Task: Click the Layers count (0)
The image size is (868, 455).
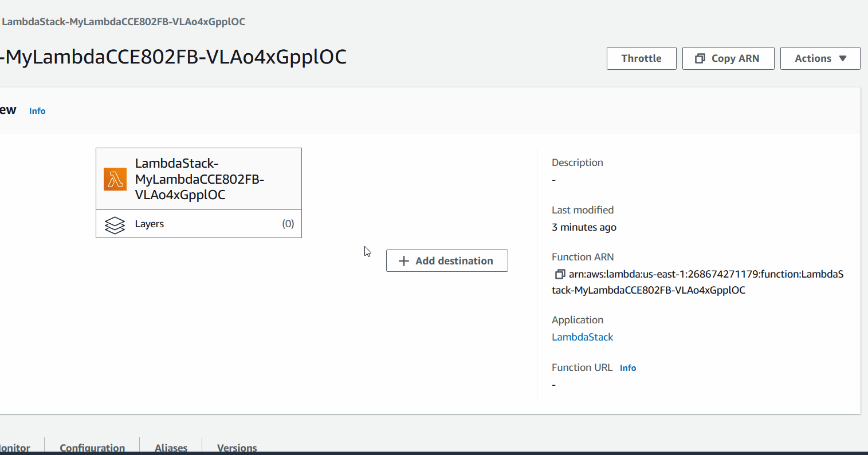Action: (288, 224)
